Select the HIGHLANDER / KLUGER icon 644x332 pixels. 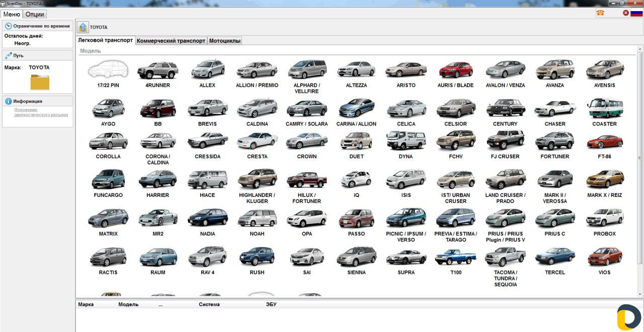pyautogui.click(x=257, y=179)
